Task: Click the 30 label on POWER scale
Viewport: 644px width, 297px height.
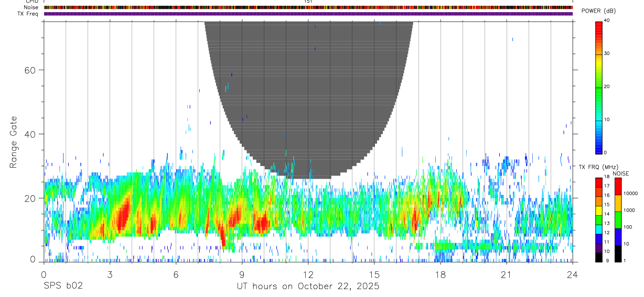Action: point(608,53)
